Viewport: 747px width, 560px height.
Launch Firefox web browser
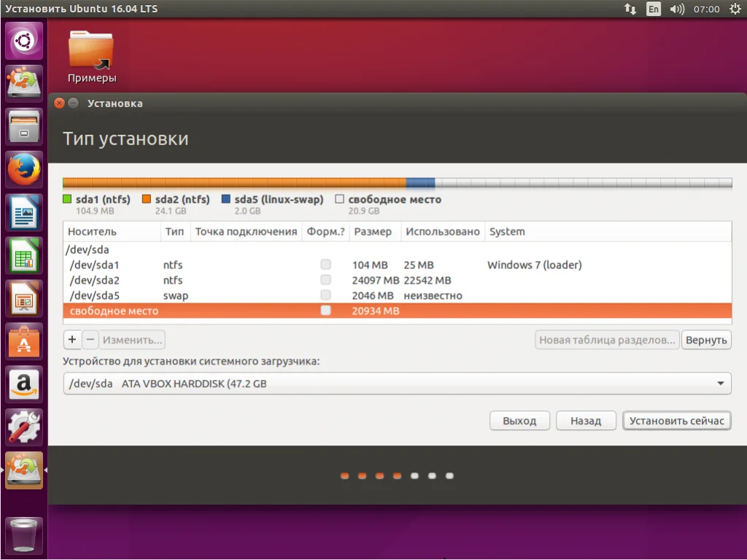[24, 169]
